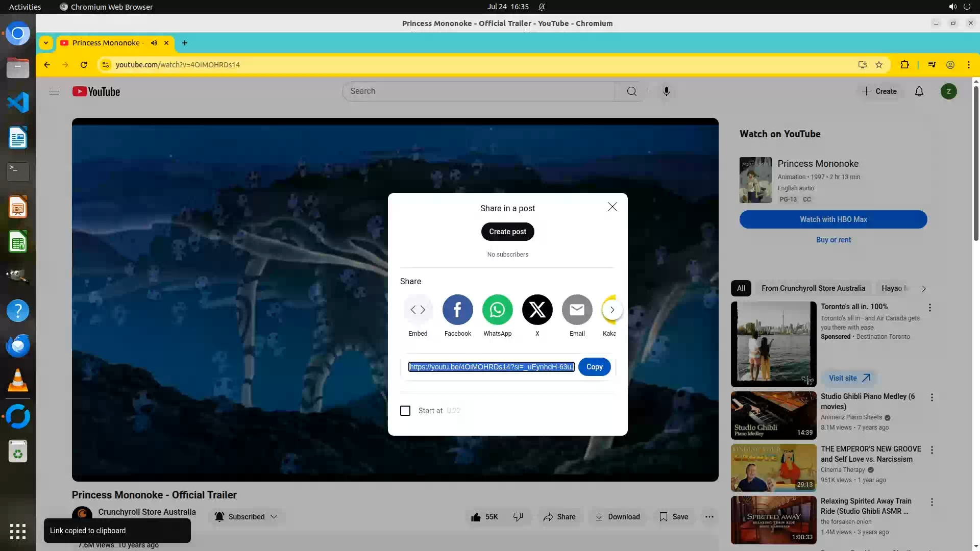Enable the Start at checkbox
Viewport: 980px width, 551px height.
[405, 411]
